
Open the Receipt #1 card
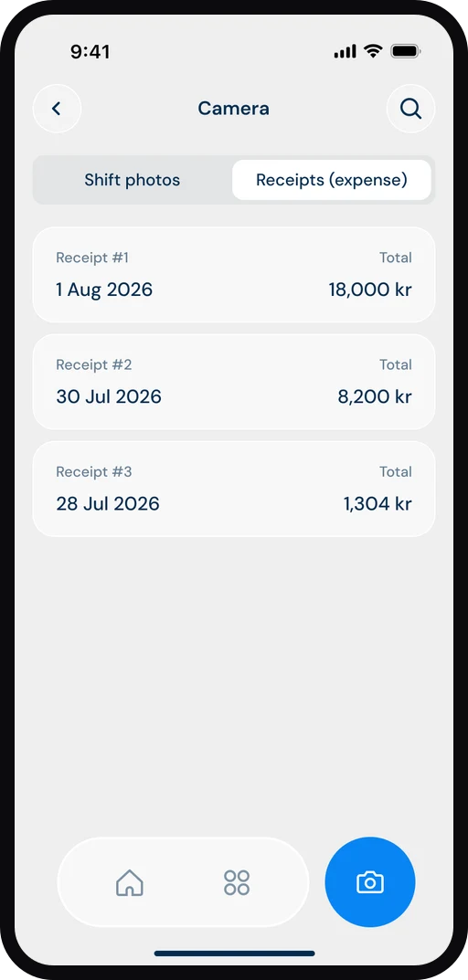click(234, 275)
